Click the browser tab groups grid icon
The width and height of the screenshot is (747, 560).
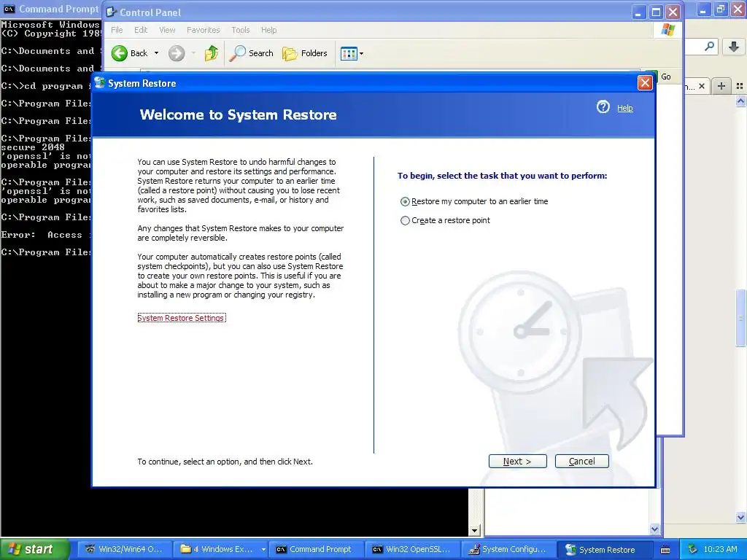pyautogui.click(x=740, y=86)
